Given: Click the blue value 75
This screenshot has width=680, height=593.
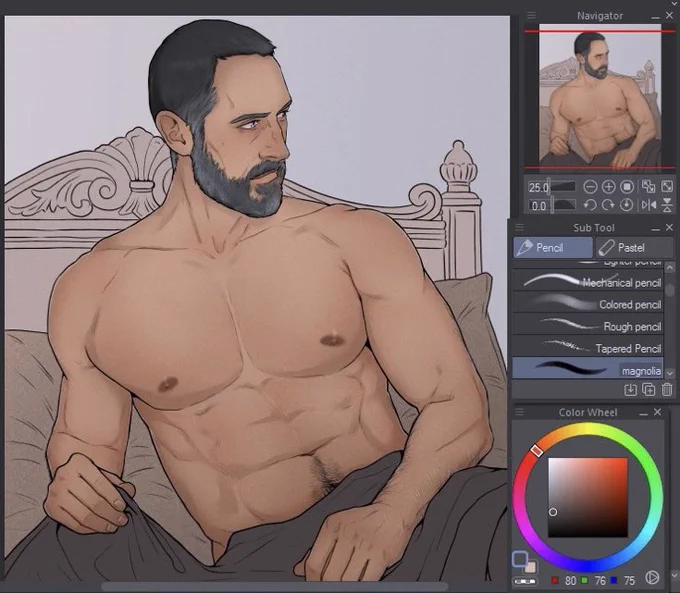Looking at the screenshot, I should 629,580.
